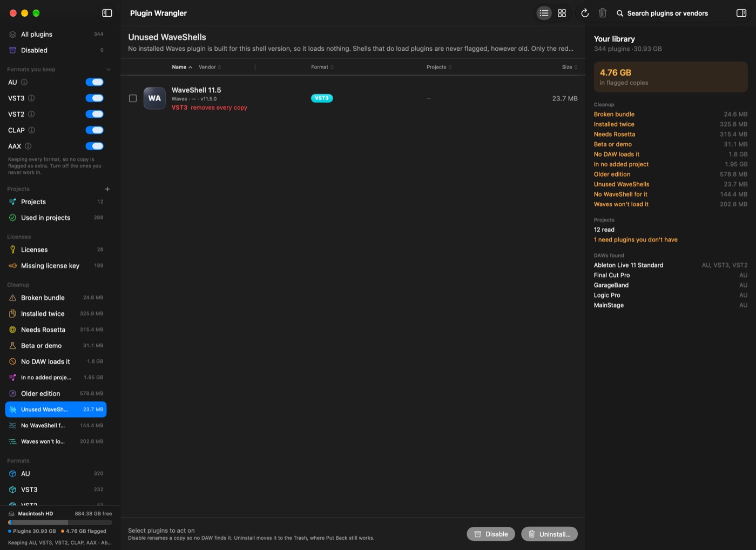Click the Disable button

click(x=491, y=534)
